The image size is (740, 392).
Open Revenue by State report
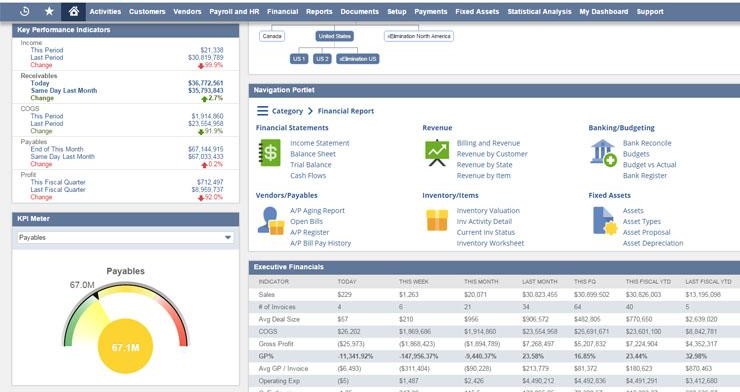(484, 165)
